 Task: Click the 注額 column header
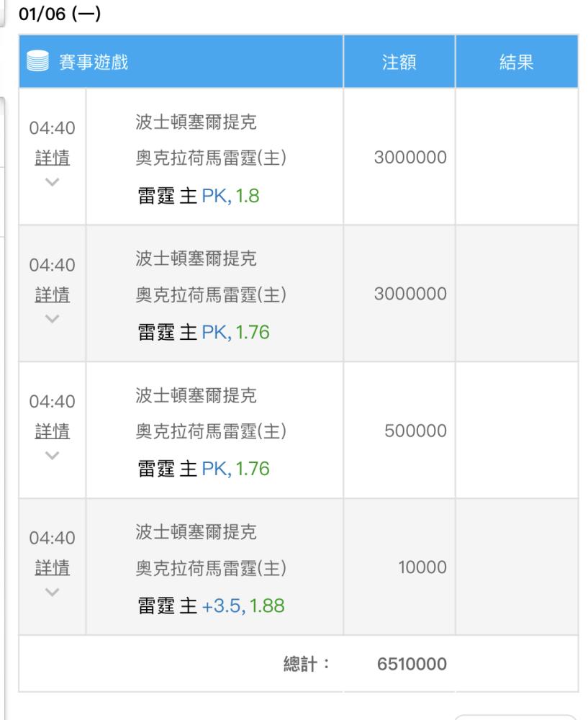399,62
